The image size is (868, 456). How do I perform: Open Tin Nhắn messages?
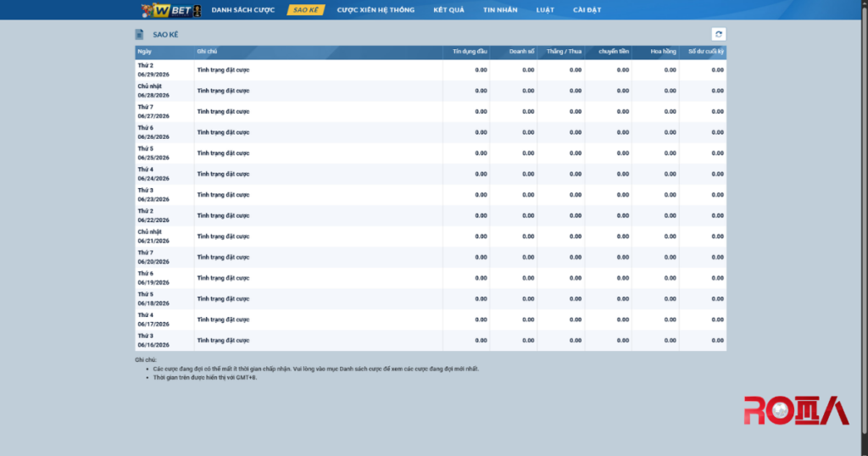click(500, 10)
